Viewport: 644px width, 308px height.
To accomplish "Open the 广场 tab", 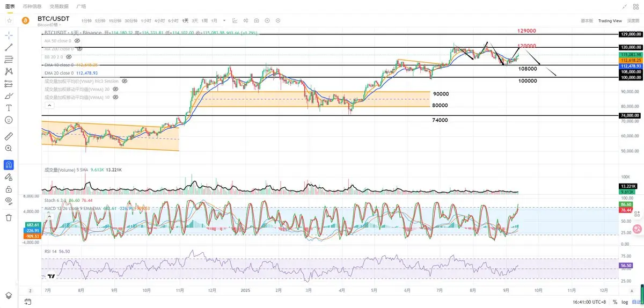I will [81, 6].
